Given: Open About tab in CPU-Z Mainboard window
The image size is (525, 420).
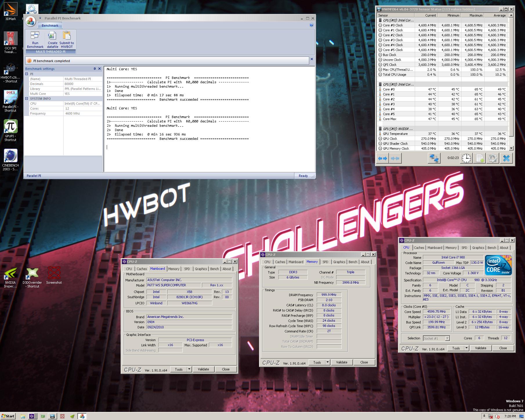Looking at the screenshot, I should tap(227, 269).
